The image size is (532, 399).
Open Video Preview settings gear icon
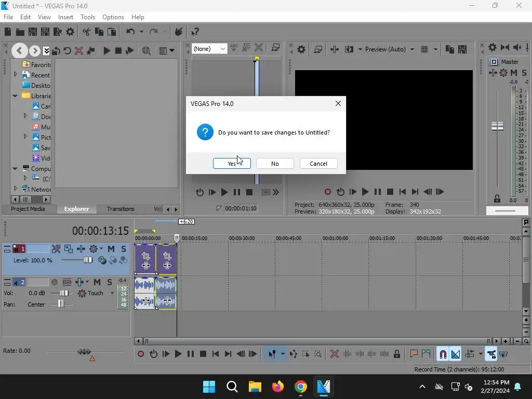(x=301, y=49)
